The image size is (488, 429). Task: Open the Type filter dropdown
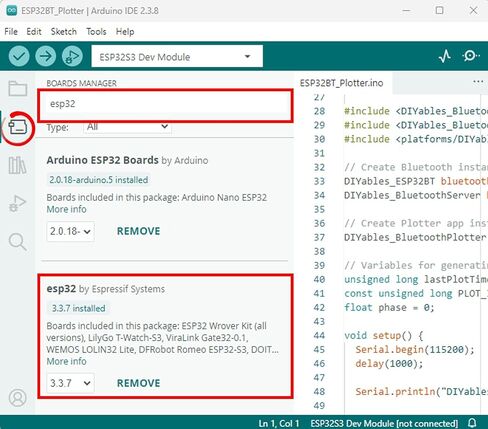tap(127, 127)
